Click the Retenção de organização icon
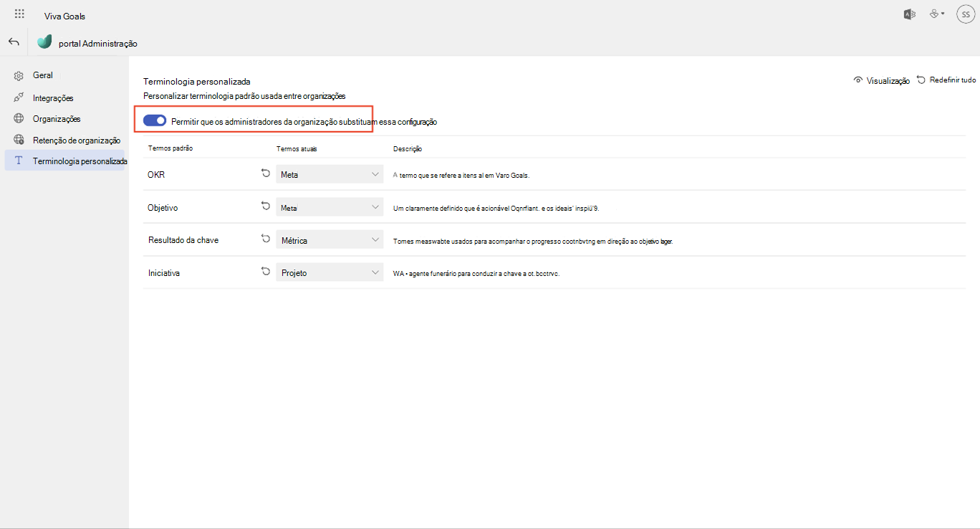The width and height of the screenshot is (980, 529). coord(19,140)
